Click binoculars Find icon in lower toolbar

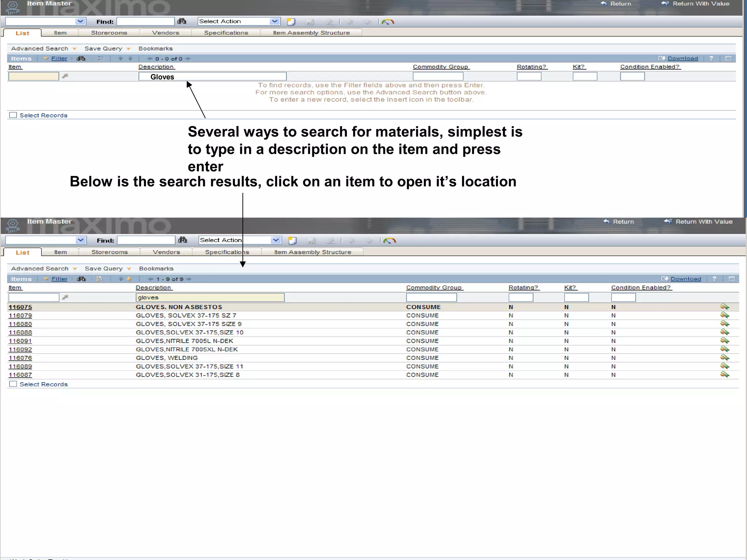(x=182, y=240)
